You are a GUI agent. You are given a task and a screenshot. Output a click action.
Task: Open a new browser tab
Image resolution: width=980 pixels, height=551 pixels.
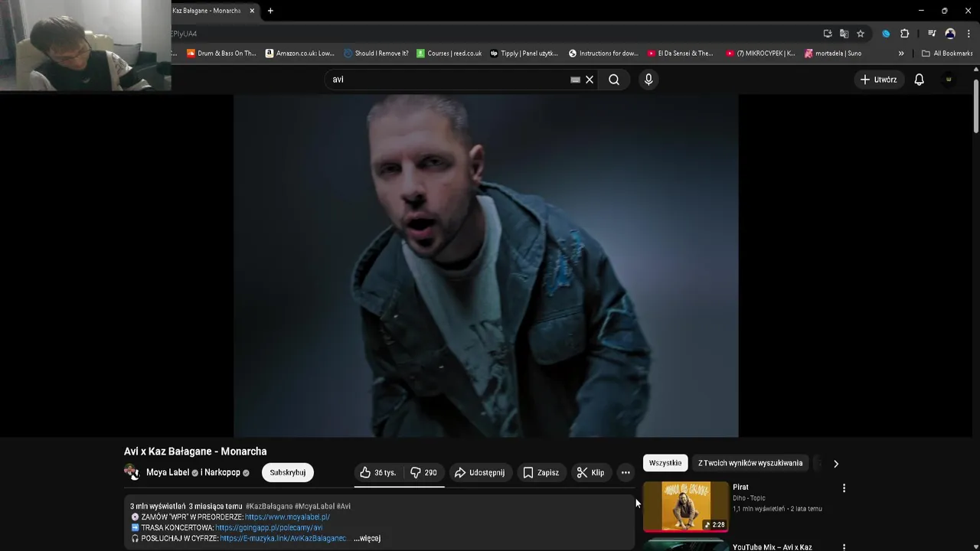[x=270, y=11]
